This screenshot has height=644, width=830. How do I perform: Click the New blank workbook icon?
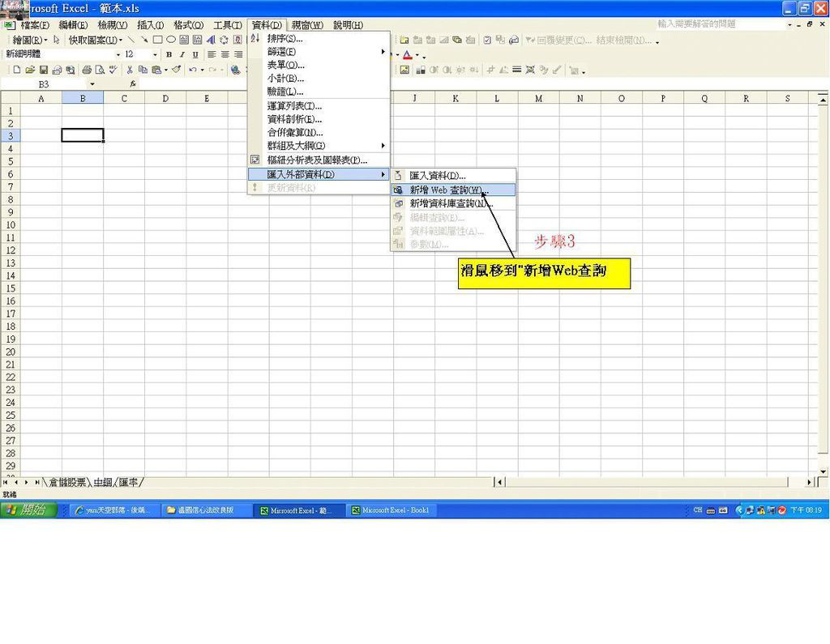pos(17,70)
